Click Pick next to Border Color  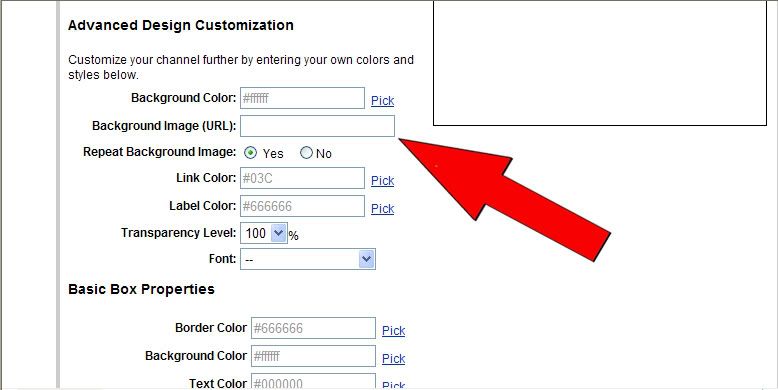tap(393, 330)
